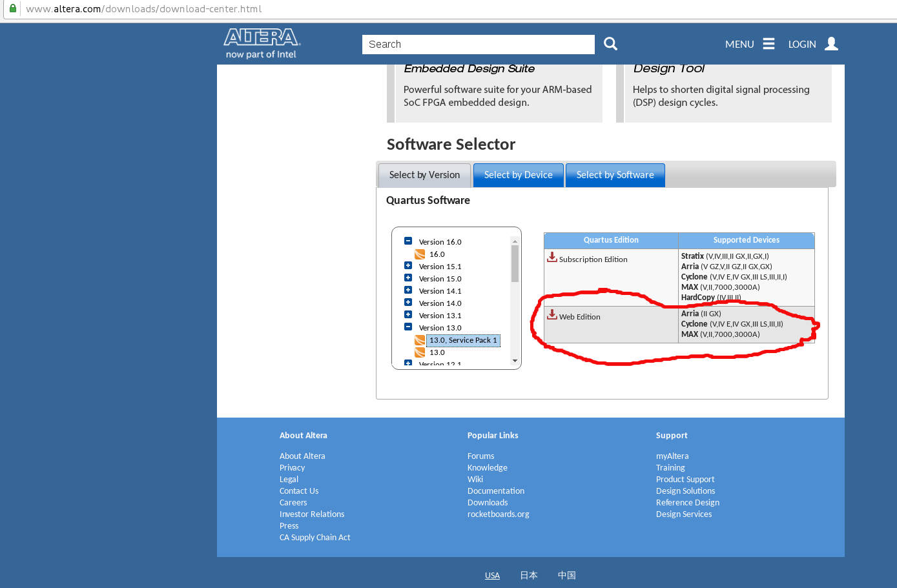Select the highlighted 13.0 Service Pack 1 entry
897x588 pixels.
464,340
